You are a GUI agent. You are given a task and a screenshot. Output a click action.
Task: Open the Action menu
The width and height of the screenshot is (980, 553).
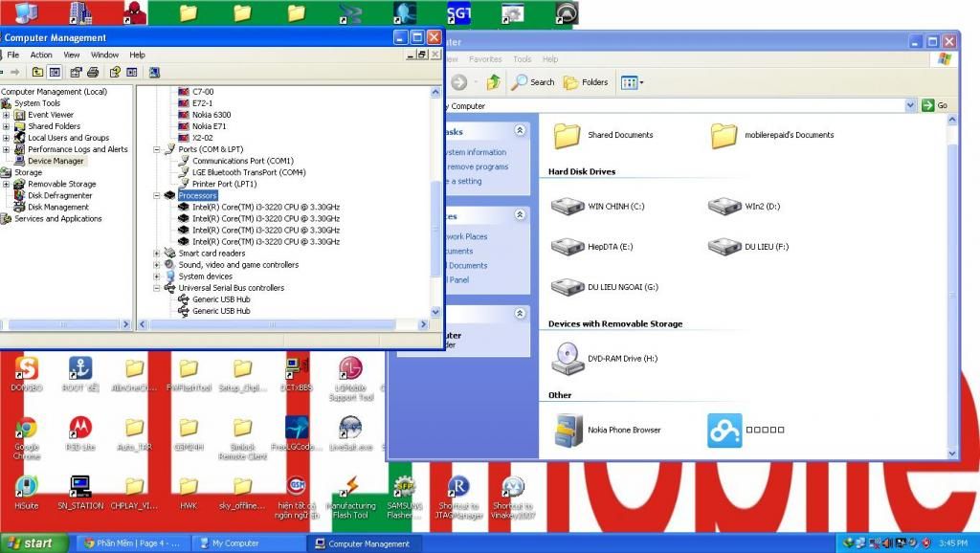tap(41, 55)
